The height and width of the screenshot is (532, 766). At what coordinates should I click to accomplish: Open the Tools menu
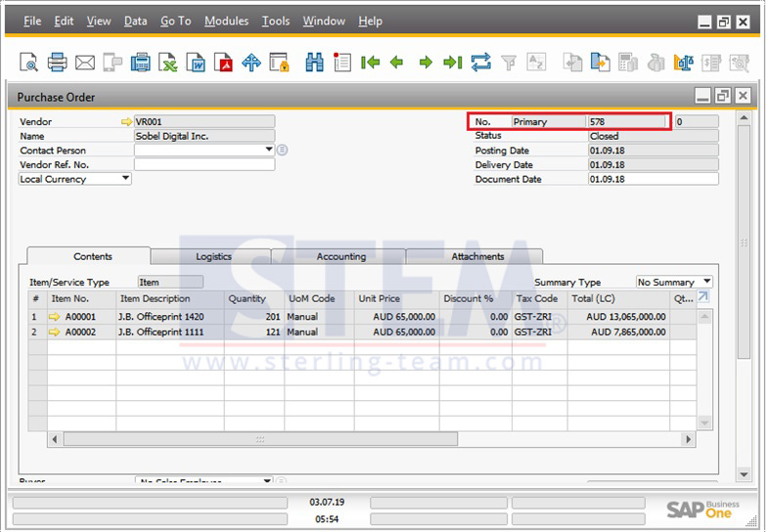point(276,21)
